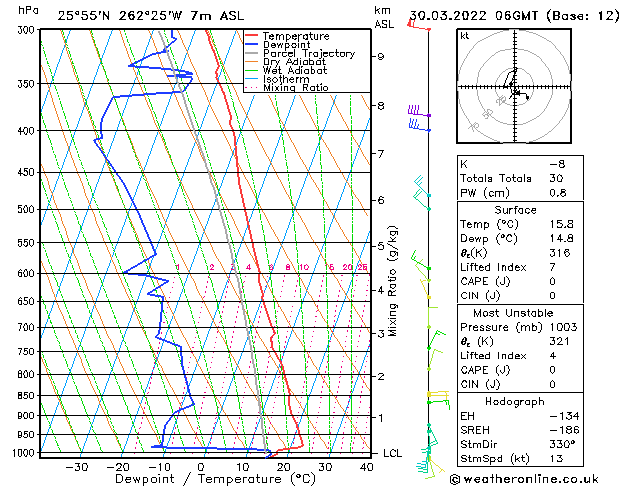
Task: Click the EH value -134
Action: (x=564, y=416)
